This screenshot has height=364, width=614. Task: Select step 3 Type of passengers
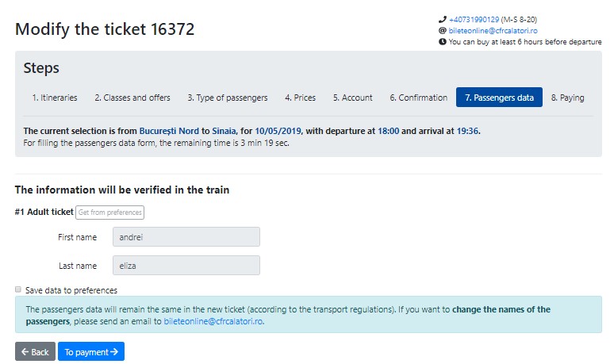pos(228,98)
